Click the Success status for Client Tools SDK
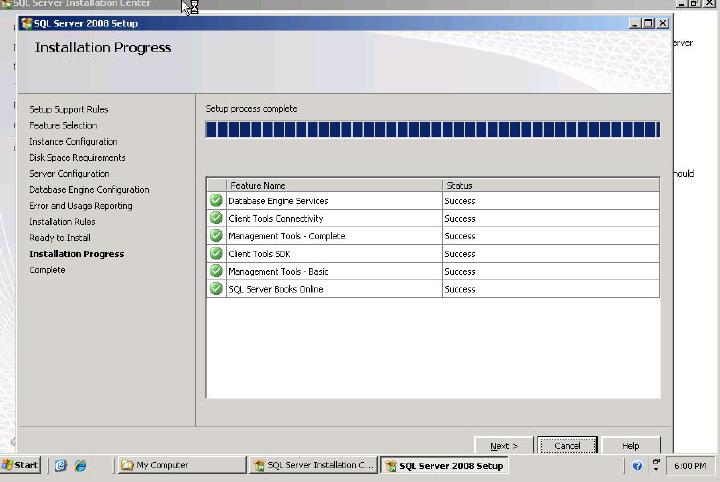 (x=460, y=254)
